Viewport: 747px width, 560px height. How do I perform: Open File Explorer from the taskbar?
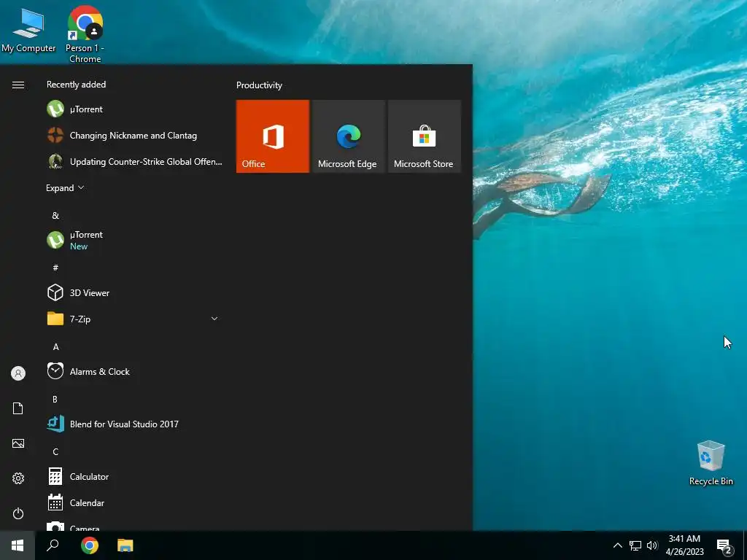(x=125, y=545)
